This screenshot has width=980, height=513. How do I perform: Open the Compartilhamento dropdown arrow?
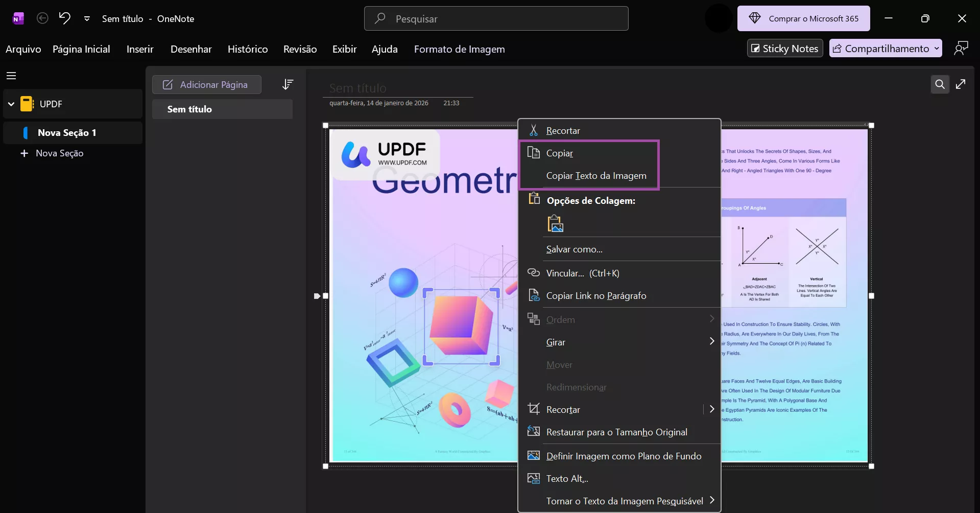(x=936, y=48)
